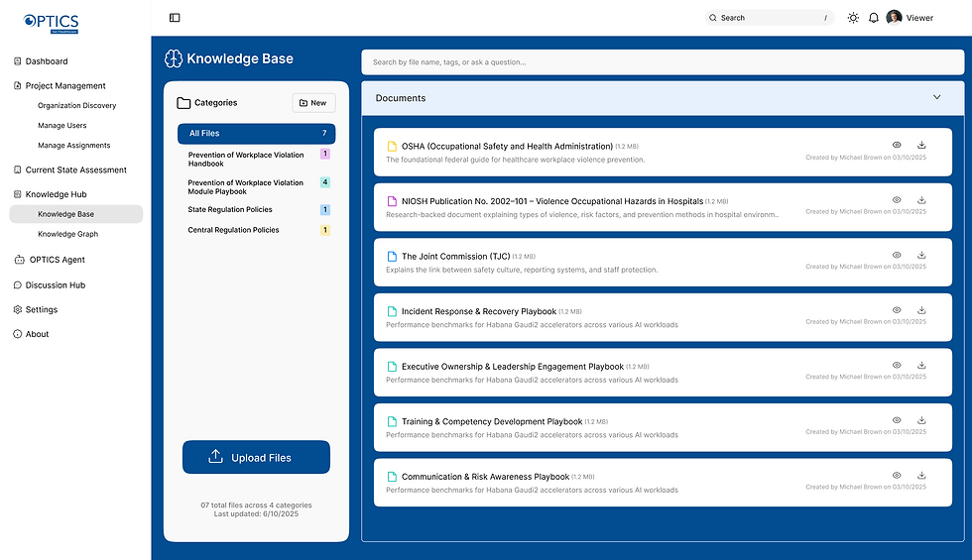Preview Executive Ownership playbook eye icon
972x560 pixels.
(x=897, y=366)
